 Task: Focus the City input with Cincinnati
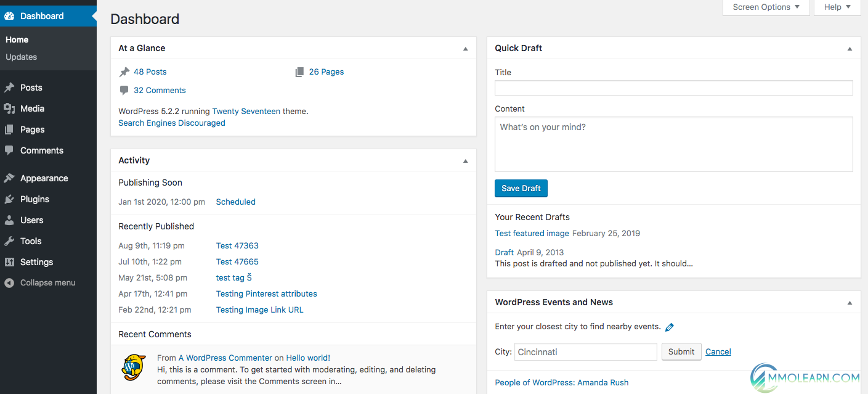click(x=586, y=352)
